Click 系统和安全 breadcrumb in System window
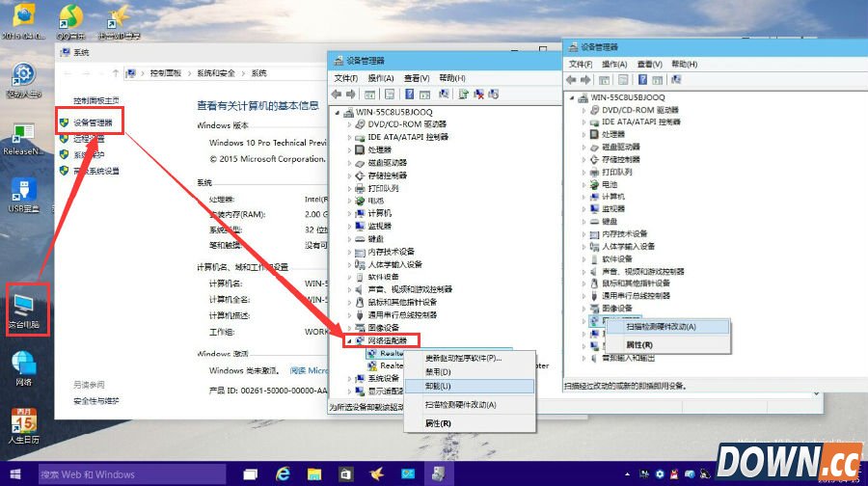Viewport: 868px width, 486px height. tap(216, 73)
